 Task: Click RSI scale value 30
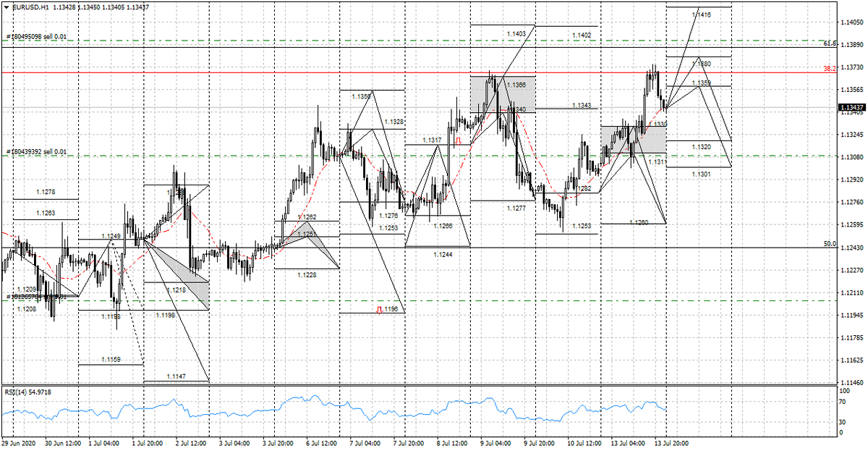(x=843, y=423)
